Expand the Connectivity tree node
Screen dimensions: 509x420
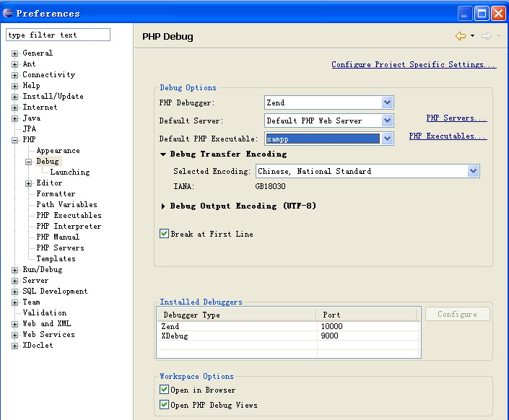click(14, 75)
